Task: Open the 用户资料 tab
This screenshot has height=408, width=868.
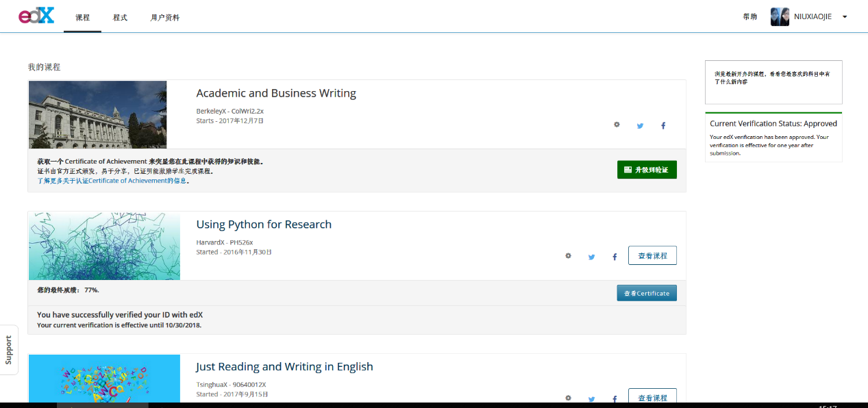Action: tap(164, 17)
